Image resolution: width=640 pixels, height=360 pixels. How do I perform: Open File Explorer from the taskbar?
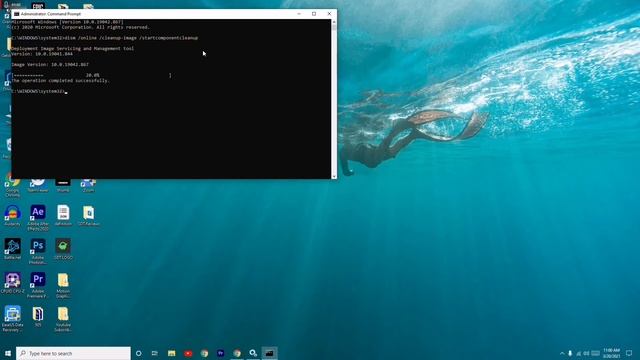[171, 353]
